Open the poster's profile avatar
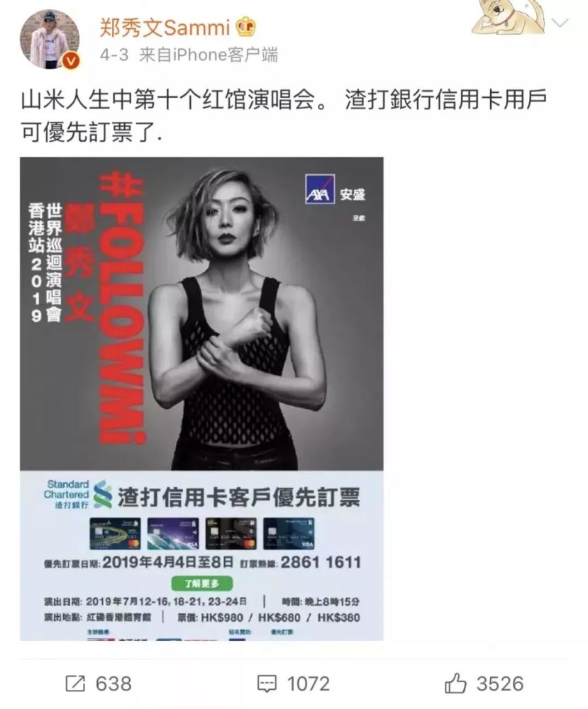This screenshot has height=709, width=588. (50, 39)
